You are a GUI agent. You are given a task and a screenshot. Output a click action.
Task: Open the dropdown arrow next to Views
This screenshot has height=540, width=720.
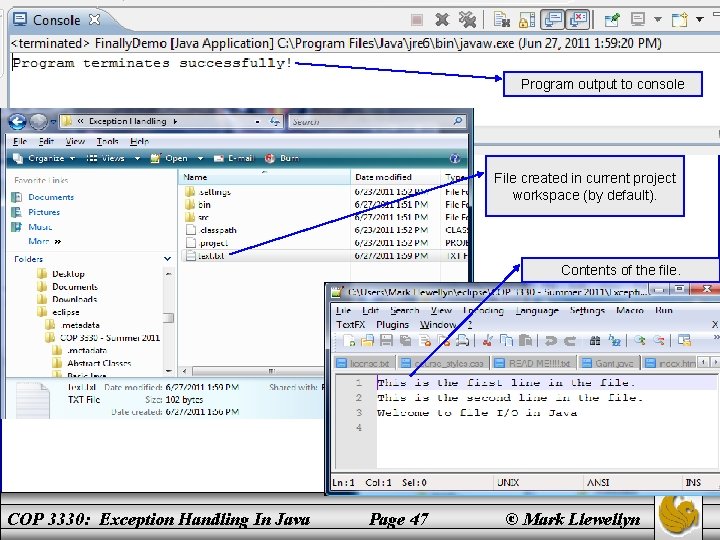(137, 158)
